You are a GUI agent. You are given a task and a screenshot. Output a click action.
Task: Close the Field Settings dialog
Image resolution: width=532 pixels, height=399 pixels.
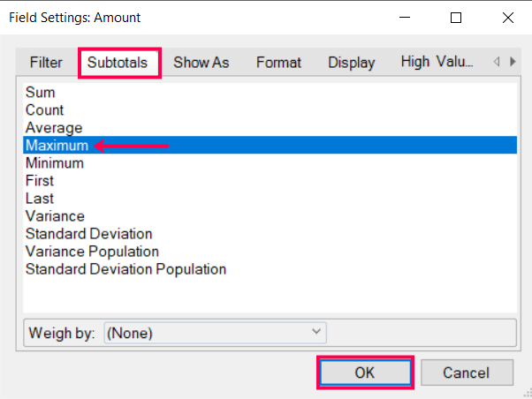[507, 18]
